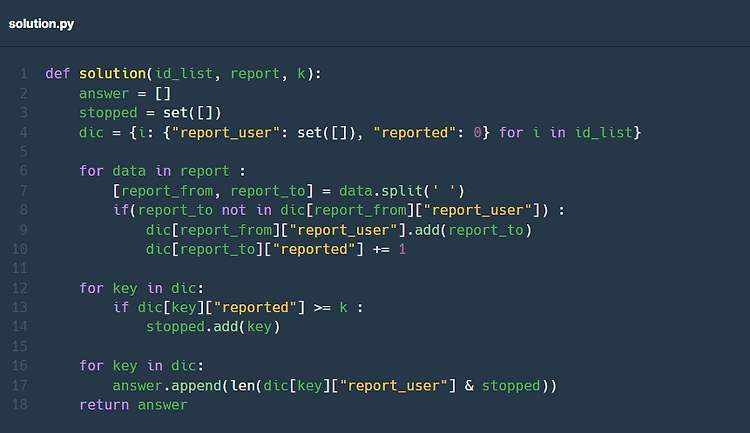
Task: Click 'answer.append' on line 17
Action: tap(167, 386)
